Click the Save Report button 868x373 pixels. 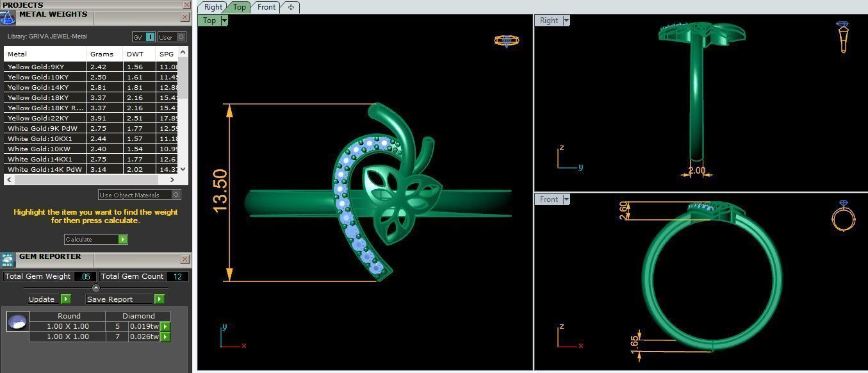(x=125, y=299)
